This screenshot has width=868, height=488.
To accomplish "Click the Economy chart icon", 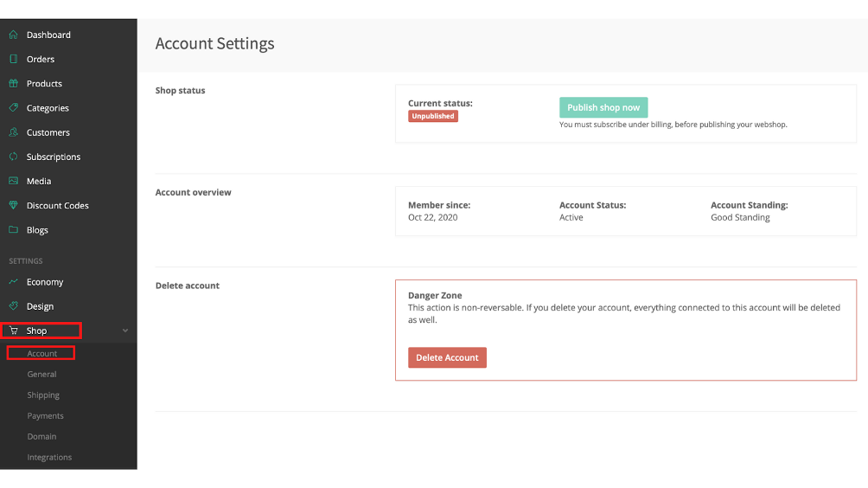I will pyautogui.click(x=13, y=281).
